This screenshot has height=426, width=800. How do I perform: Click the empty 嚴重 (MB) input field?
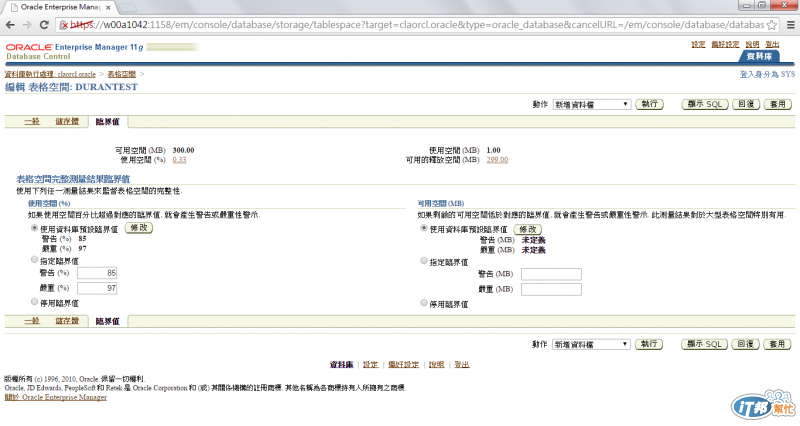(x=551, y=289)
